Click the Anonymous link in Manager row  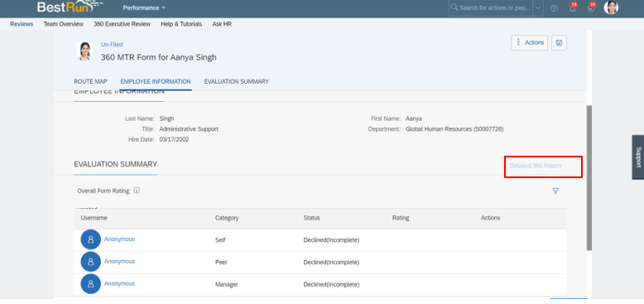(x=119, y=283)
